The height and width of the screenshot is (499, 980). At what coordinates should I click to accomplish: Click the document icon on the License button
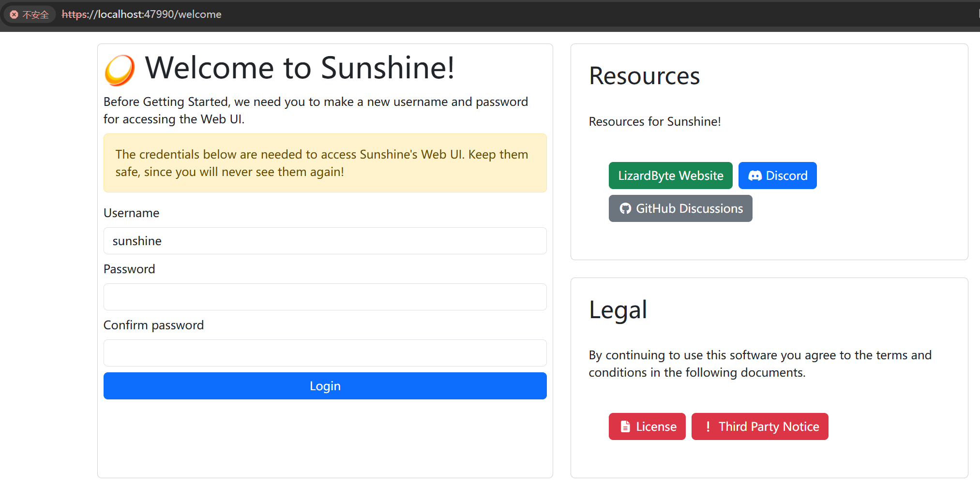tap(625, 426)
